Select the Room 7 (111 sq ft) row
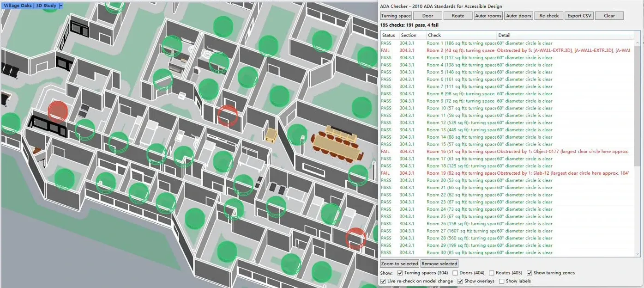 507,86
